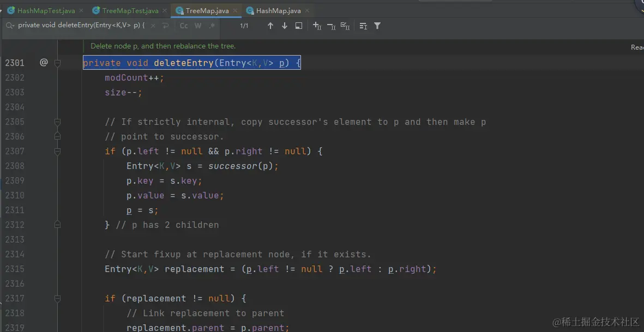644x332 pixels.
Task: Click 'modCount++' statement
Action: pyautogui.click(x=134, y=77)
